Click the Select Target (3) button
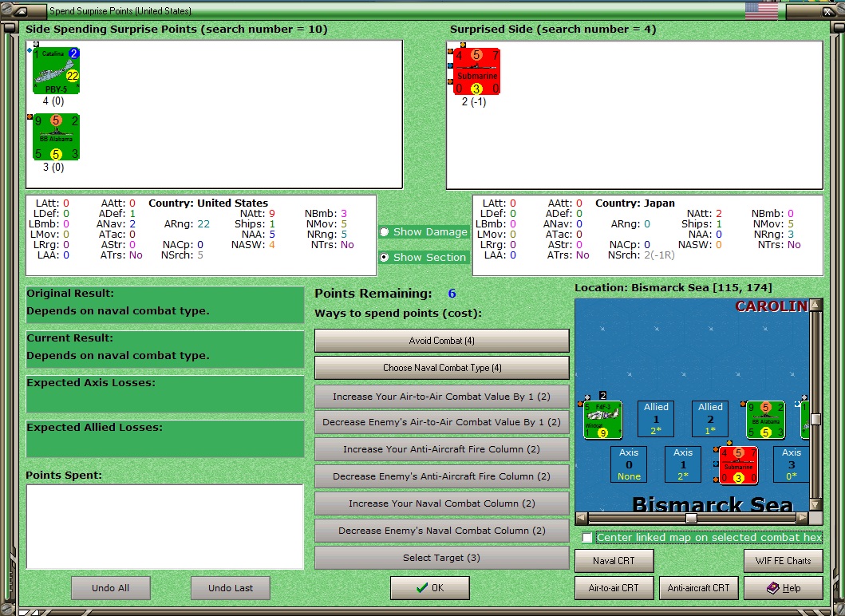Viewport: 845px width, 616px height. [442, 558]
